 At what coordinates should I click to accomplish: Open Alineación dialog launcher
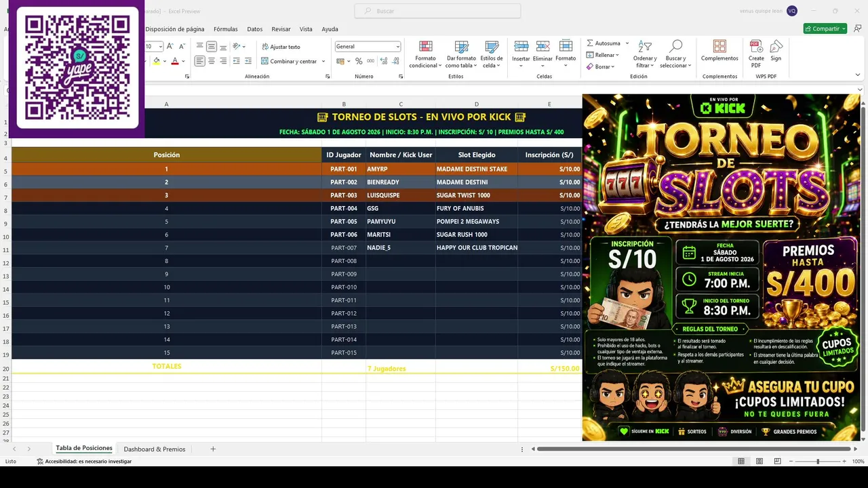tap(328, 77)
